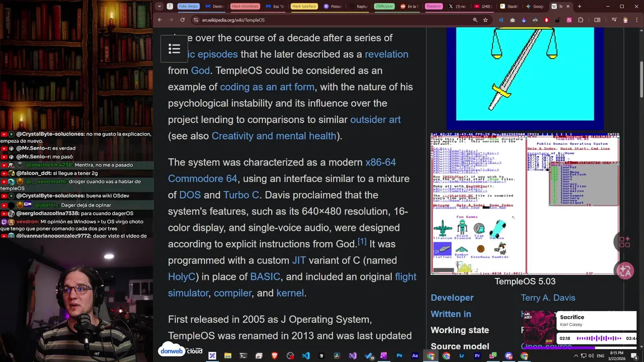Reload the TempleOS Wikipedia page
This screenshot has width=644, height=362.
[182, 20]
